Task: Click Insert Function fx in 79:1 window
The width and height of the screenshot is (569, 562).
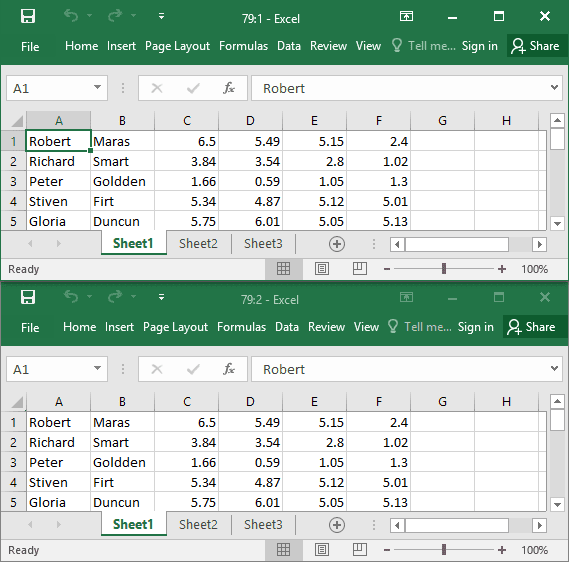Action: point(229,88)
